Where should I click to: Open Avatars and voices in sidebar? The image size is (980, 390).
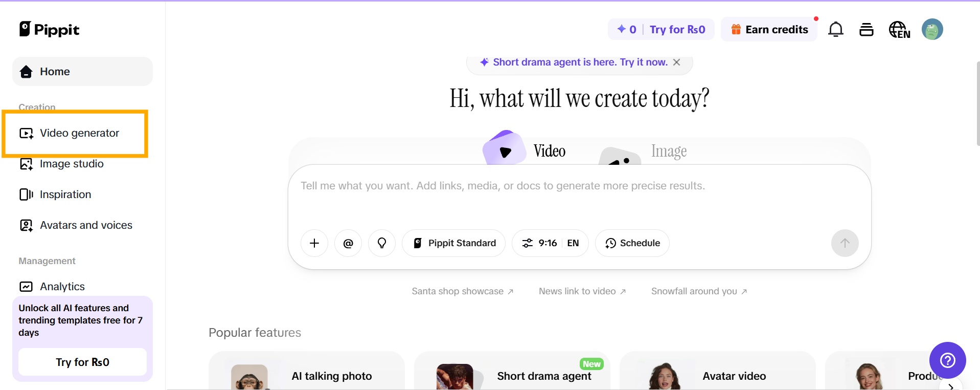76,225
